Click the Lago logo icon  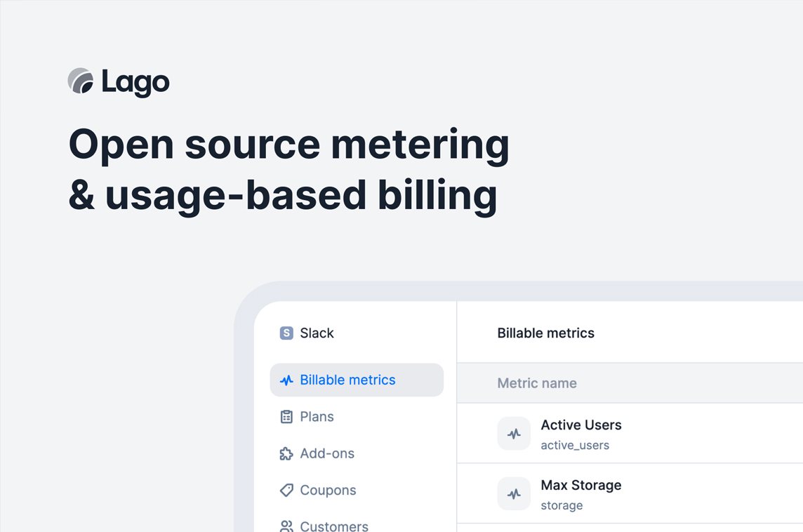click(x=81, y=81)
